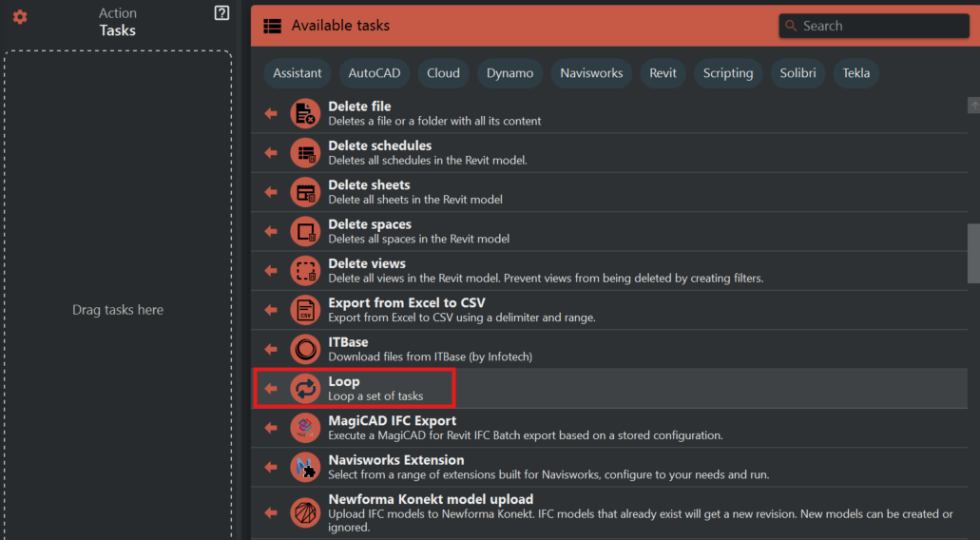Click the Delete views dashed-square icon
980x540 pixels.
tap(305, 270)
